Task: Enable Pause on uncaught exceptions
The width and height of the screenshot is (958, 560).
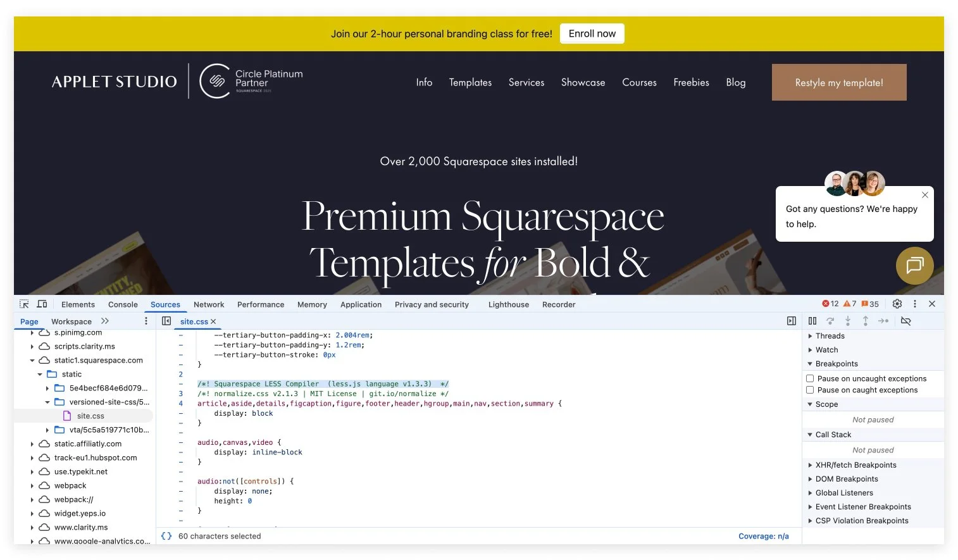Action: coord(810,378)
